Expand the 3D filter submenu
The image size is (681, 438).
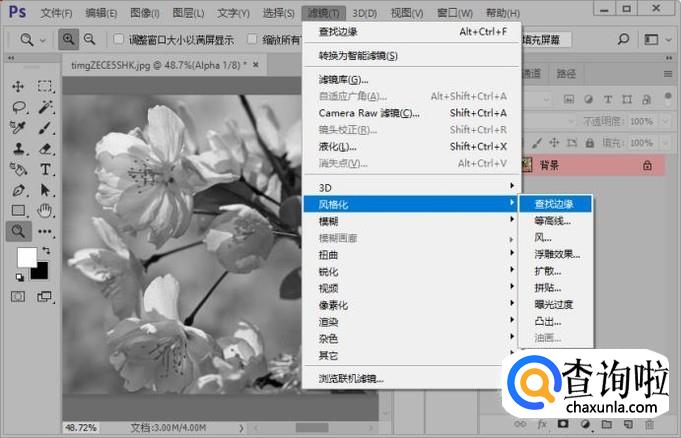point(412,187)
